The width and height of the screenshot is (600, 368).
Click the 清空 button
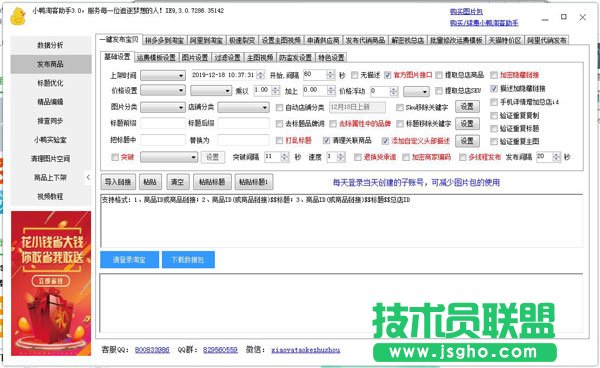click(x=178, y=182)
